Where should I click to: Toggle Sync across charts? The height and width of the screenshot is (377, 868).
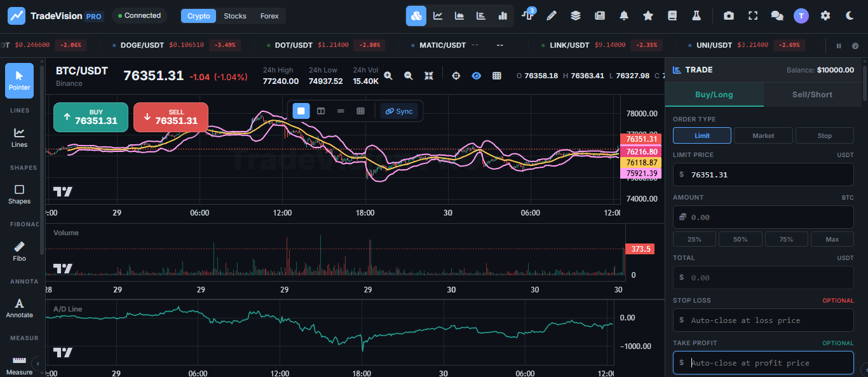coord(399,111)
